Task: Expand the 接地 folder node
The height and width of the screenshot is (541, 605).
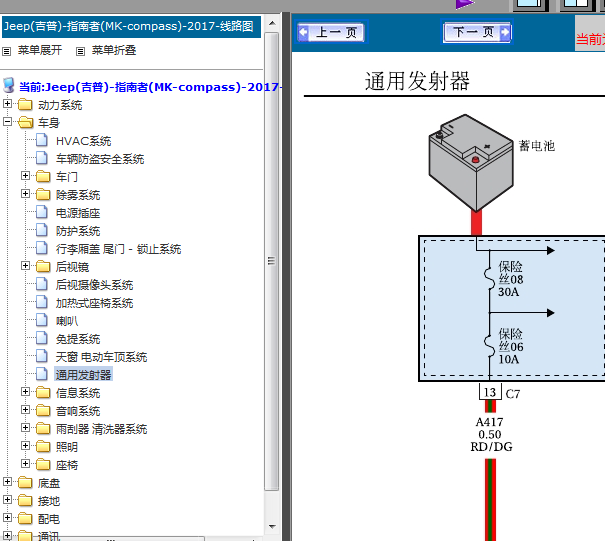Action: pos(7,500)
